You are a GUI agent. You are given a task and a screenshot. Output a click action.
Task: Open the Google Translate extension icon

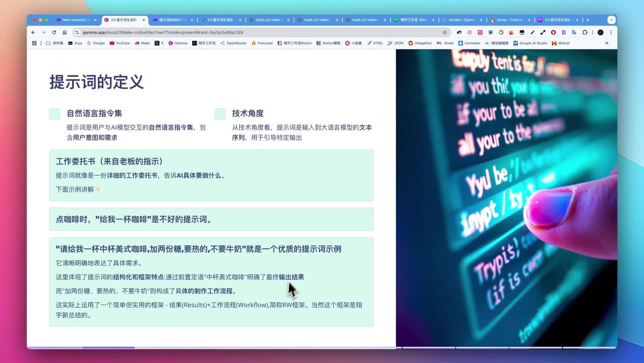(x=574, y=32)
